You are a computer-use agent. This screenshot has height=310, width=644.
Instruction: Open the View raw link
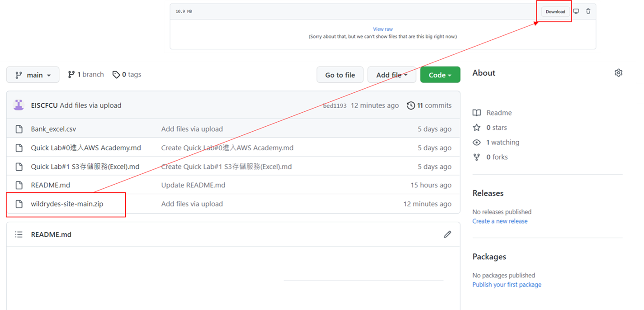click(383, 29)
